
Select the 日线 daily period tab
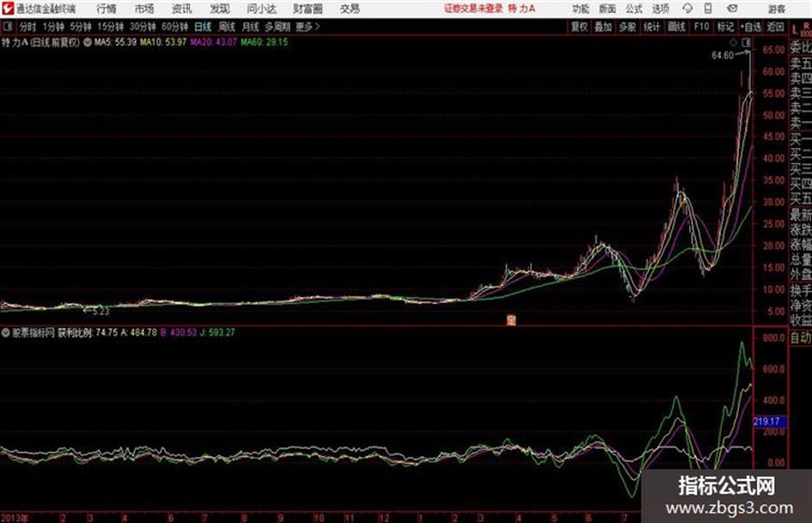coord(203,27)
